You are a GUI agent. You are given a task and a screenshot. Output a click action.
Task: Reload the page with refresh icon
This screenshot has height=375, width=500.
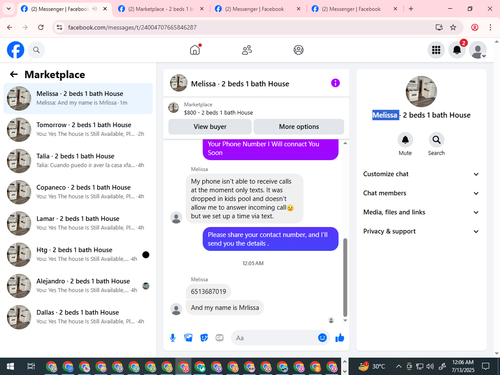[41, 27]
